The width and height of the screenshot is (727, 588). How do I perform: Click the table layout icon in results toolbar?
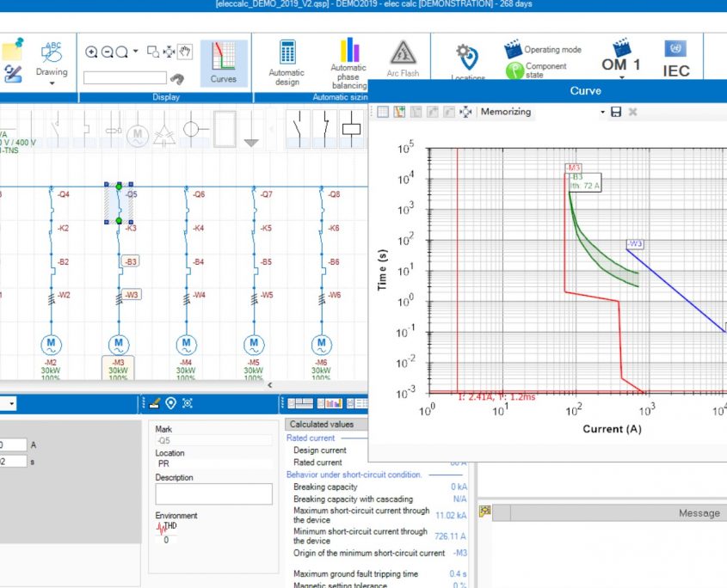[300, 403]
